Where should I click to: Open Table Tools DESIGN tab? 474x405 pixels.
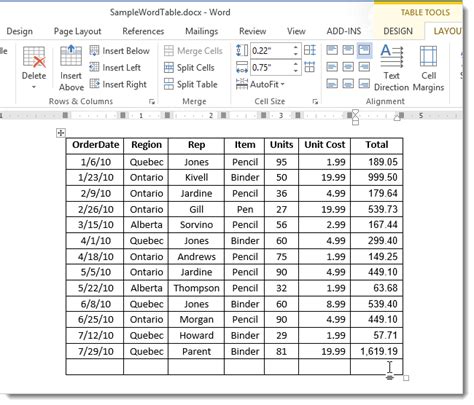click(x=398, y=31)
